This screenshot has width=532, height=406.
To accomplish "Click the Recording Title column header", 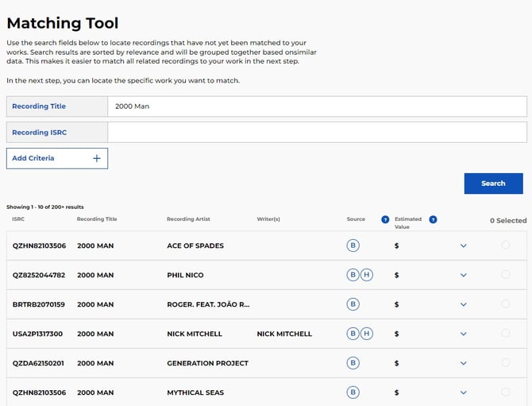I will [x=97, y=219].
